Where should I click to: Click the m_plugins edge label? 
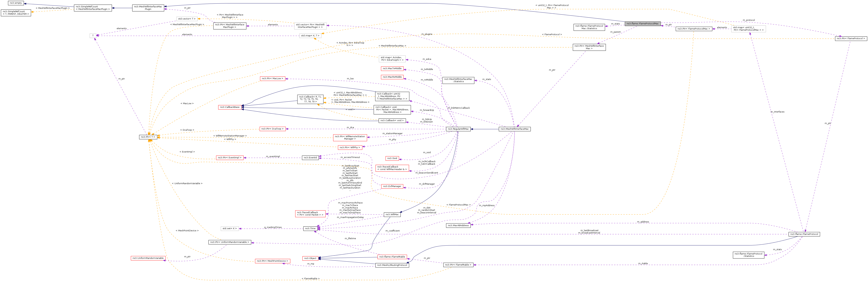427,34
